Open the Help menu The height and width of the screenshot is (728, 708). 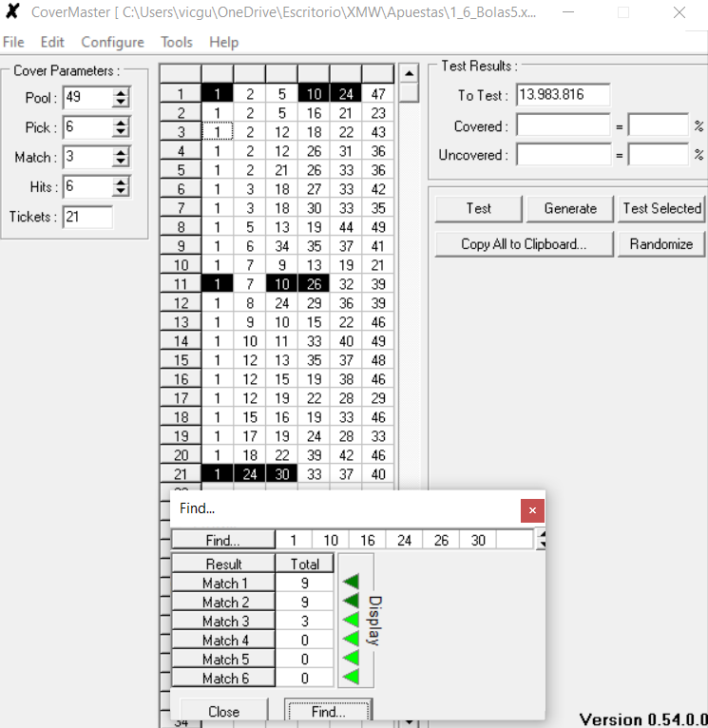click(223, 42)
